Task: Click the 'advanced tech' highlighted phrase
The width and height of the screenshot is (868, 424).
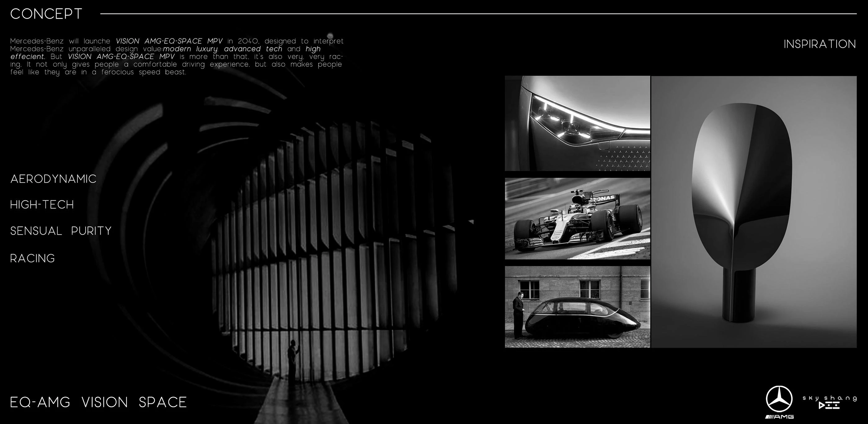Action: click(253, 49)
